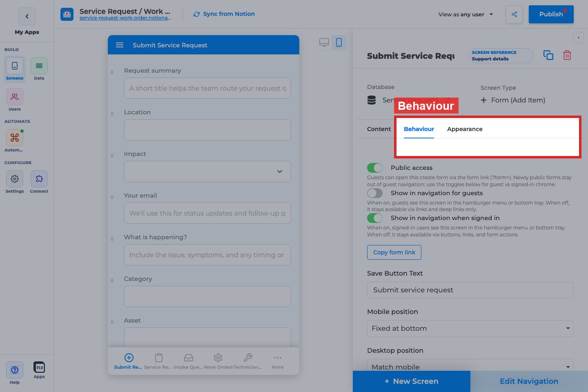This screenshot has height=392, width=588.
Task: Open Help in the sidebar
Action: tap(15, 373)
